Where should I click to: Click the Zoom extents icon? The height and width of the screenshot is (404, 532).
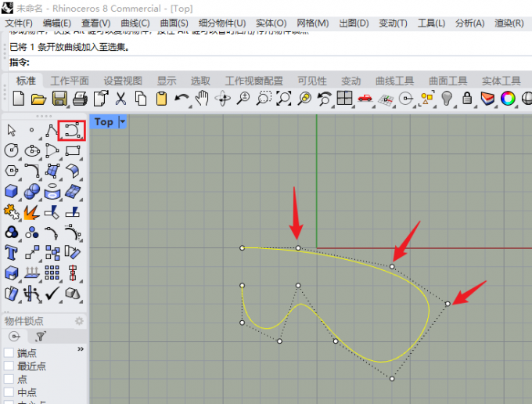(x=284, y=99)
